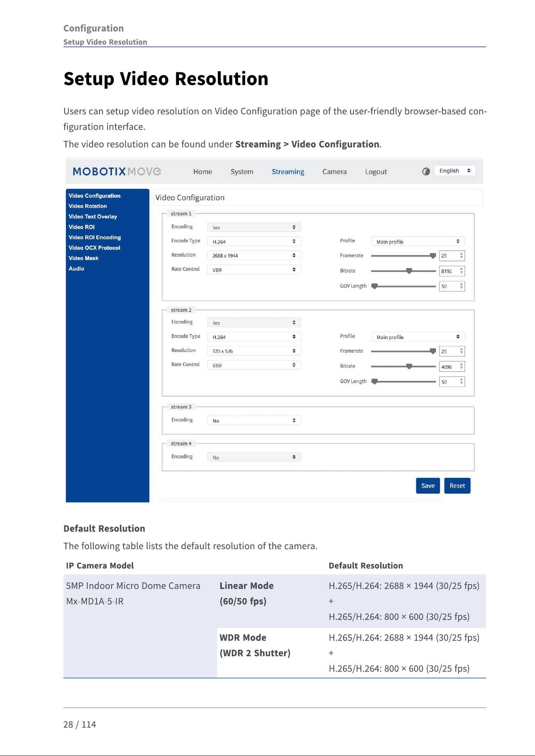Click the Reset button
Viewport: 535px width, 756px height.
[x=457, y=486]
